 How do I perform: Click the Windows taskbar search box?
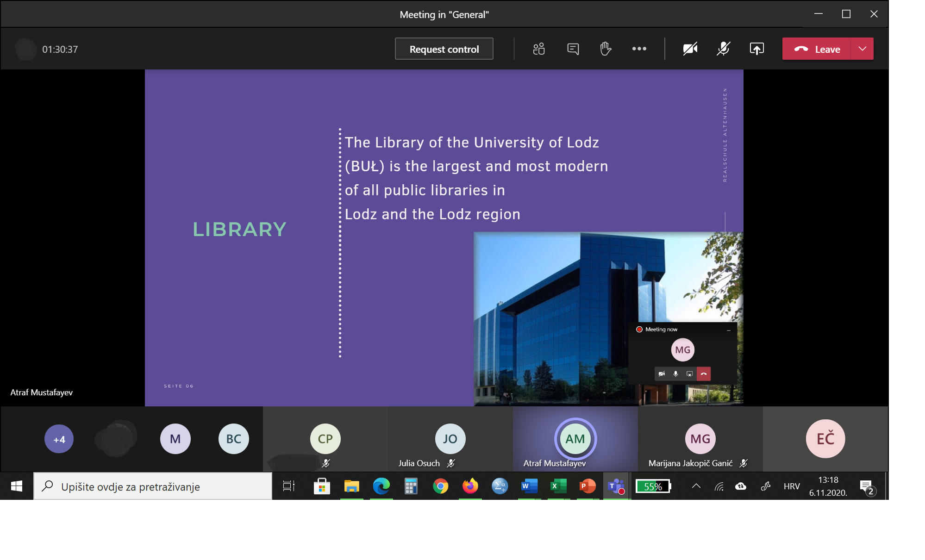[x=153, y=486]
